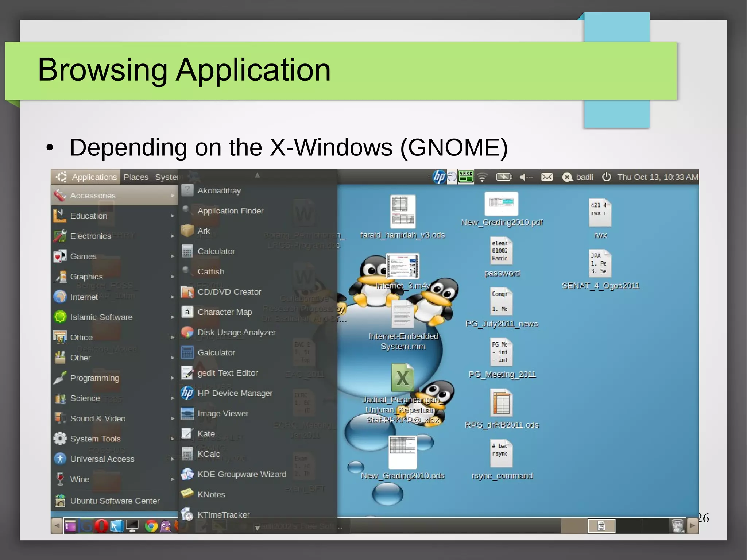Expand the Sound & Video submenu arrow
The height and width of the screenshot is (560, 747).
pos(173,418)
